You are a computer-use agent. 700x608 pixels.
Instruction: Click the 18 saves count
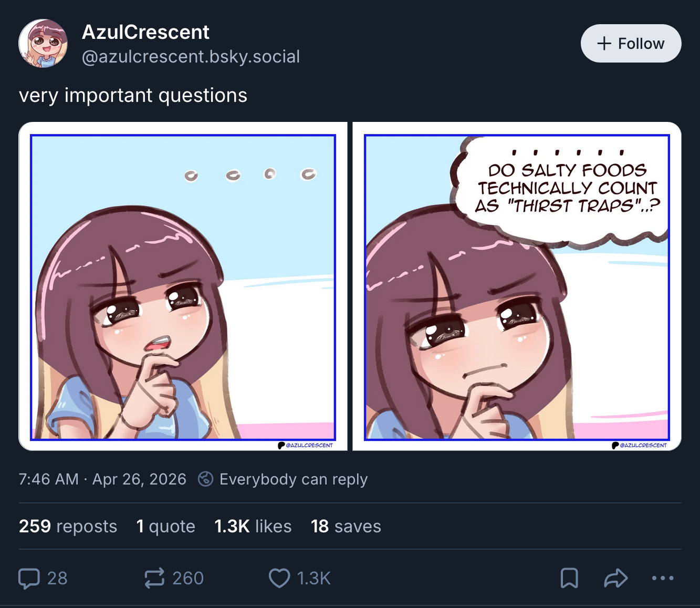click(346, 527)
